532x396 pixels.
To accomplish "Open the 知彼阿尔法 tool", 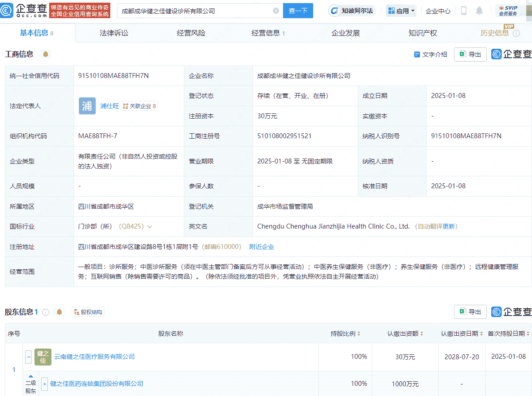I will coord(352,10).
